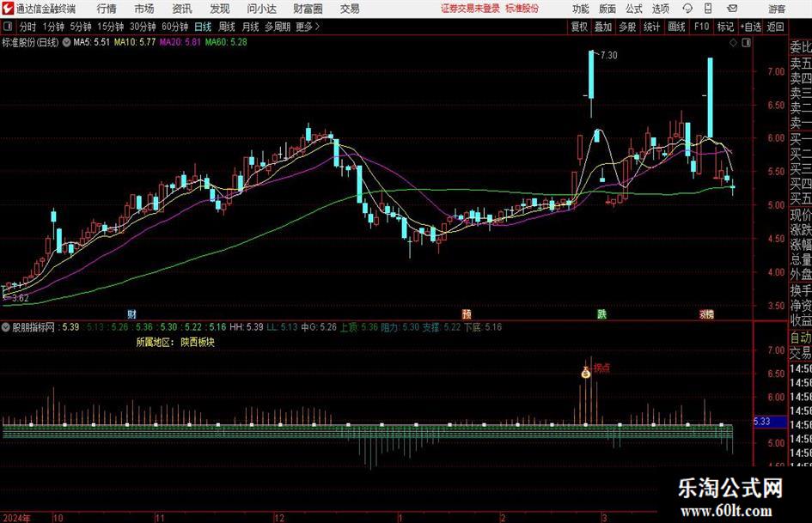This screenshot has width=812, height=523.
Task: Click the 涨榜 event marker
Action: (706, 313)
